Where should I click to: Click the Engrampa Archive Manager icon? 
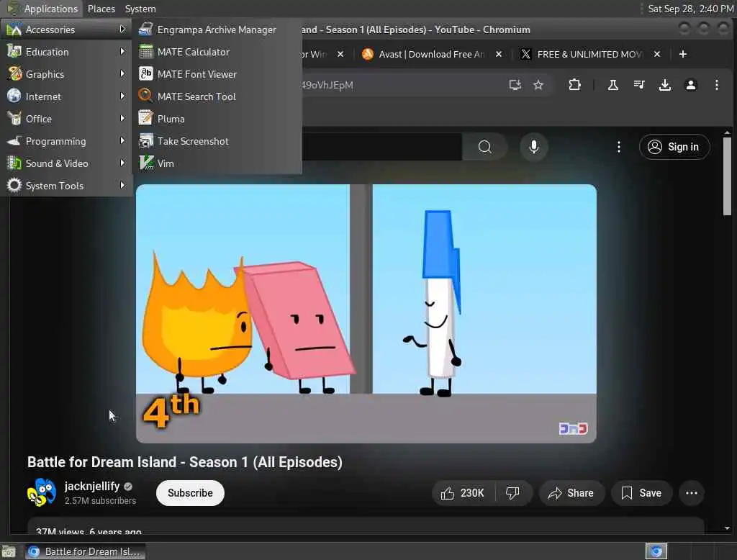point(145,30)
